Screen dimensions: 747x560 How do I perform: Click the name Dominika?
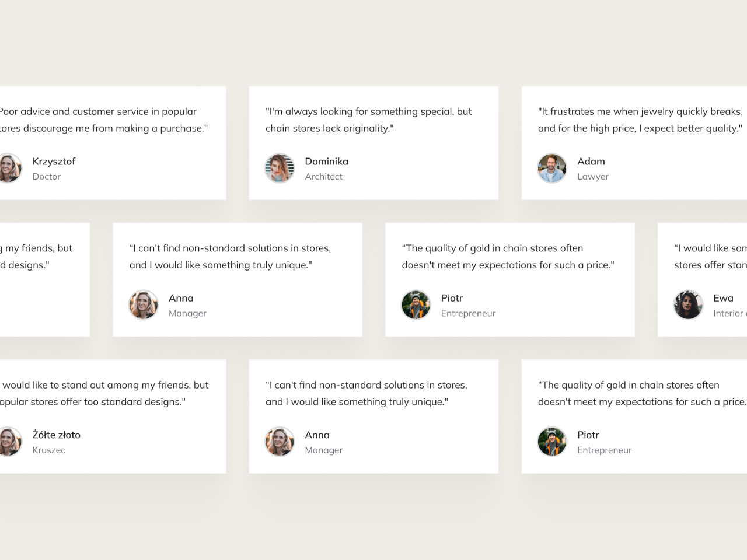coord(326,162)
